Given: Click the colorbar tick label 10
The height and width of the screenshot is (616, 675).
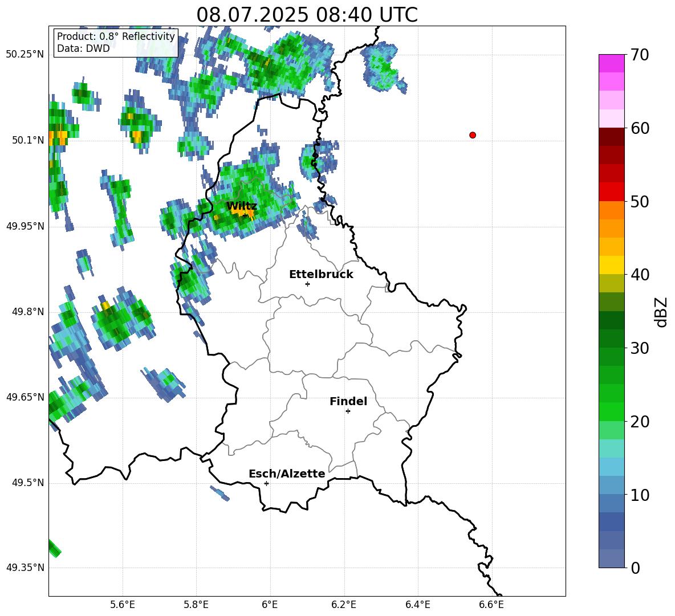Looking at the screenshot, I should pos(639,495).
